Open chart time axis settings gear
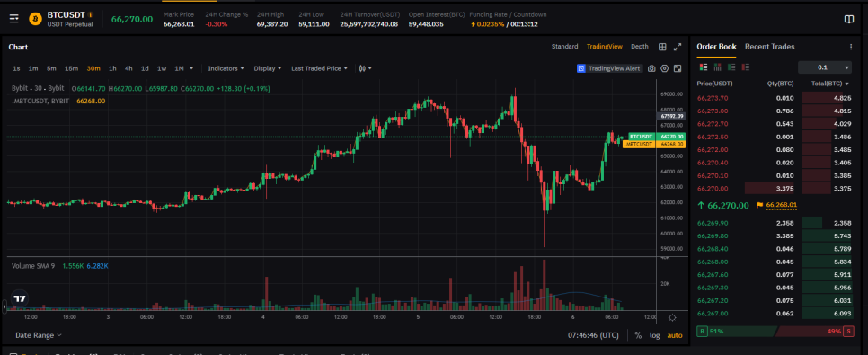The width and height of the screenshot is (868, 355). (x=672, y=318)
